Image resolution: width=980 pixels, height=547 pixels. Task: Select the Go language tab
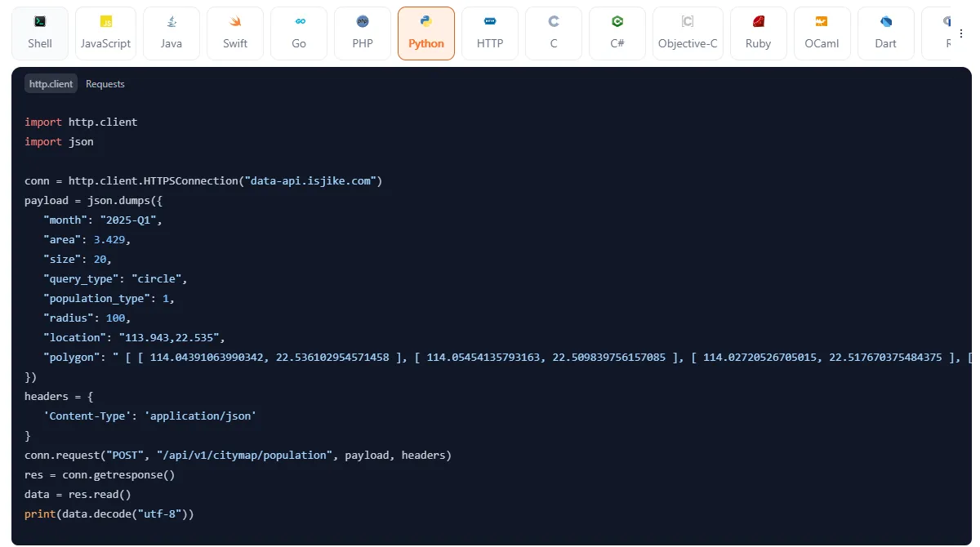(x=299, y=33)
